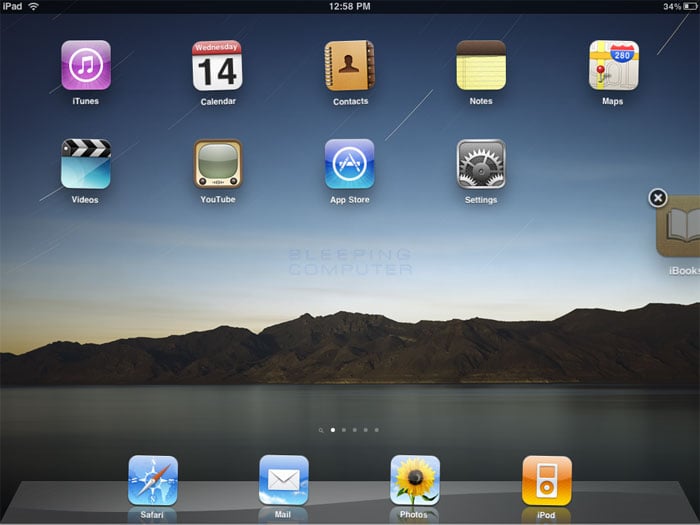Image resolution: width=700 pixels, height=525 pixels.
Task: Launch the Maps app
Action: [613, 65]
